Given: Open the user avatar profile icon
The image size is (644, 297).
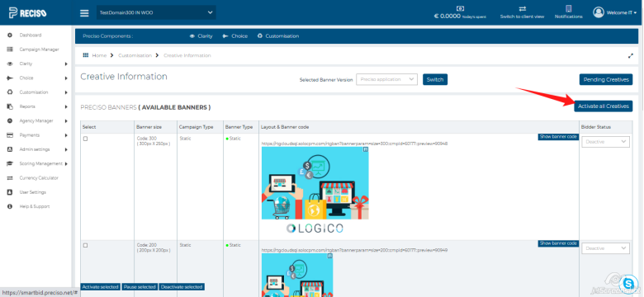Looking at the screenshot, I should click(x=598, y=12).
